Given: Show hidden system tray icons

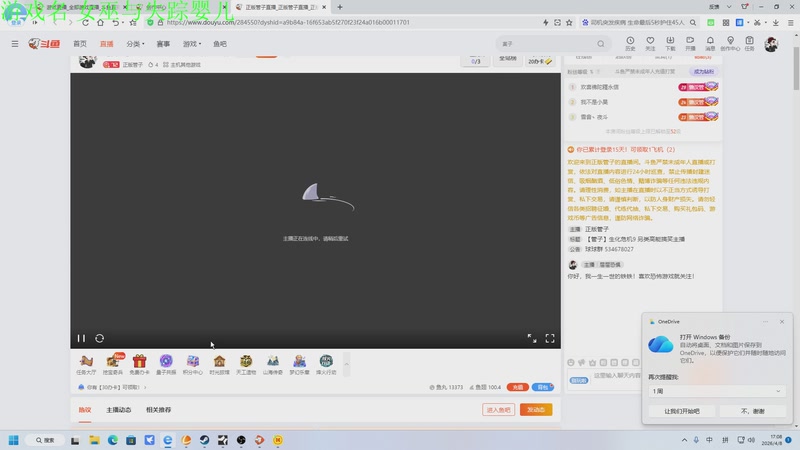Looking at the screenshot, I should pyautogui.click(x=684, y=440).
